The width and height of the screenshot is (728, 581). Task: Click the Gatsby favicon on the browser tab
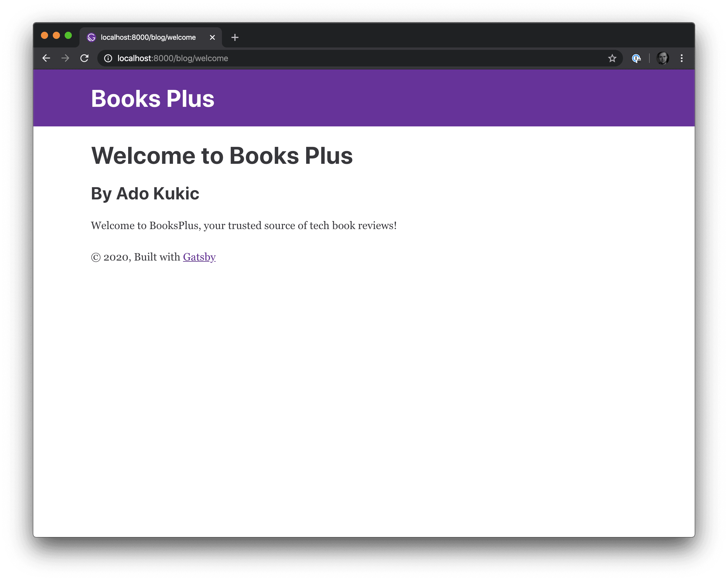(x=91, y=37)
